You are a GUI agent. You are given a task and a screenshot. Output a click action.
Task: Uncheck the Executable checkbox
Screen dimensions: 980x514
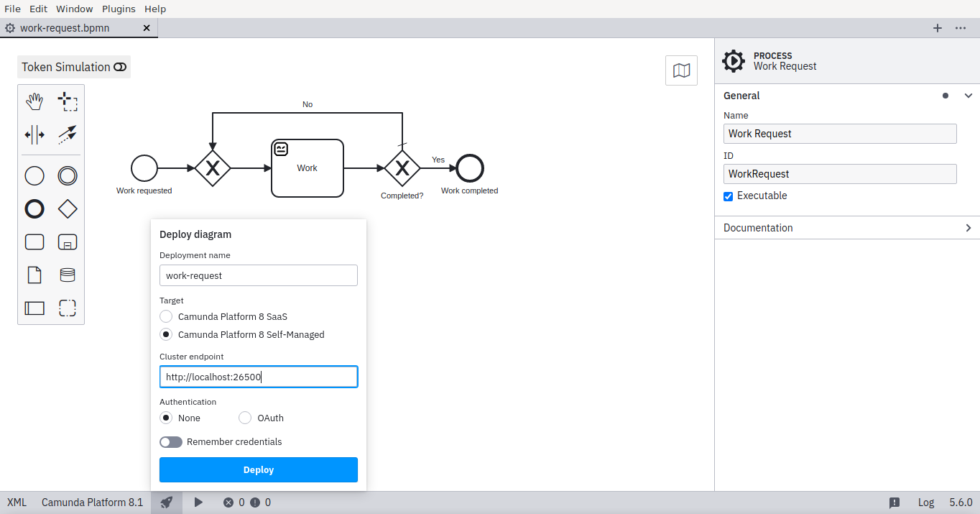click(x=728, y=196)
